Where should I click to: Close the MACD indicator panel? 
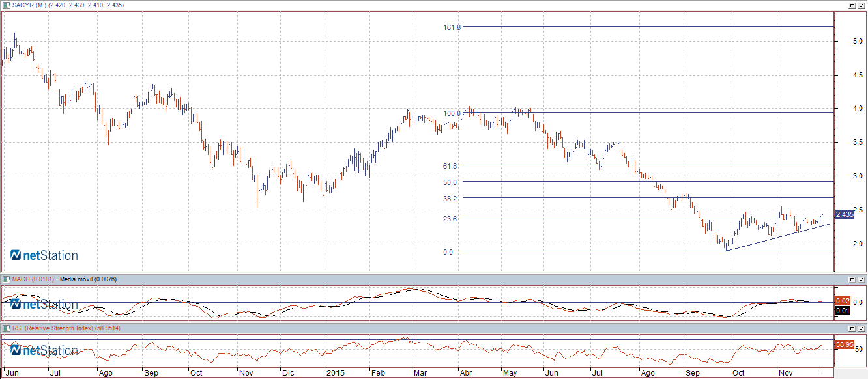click(x=861, y=279)
